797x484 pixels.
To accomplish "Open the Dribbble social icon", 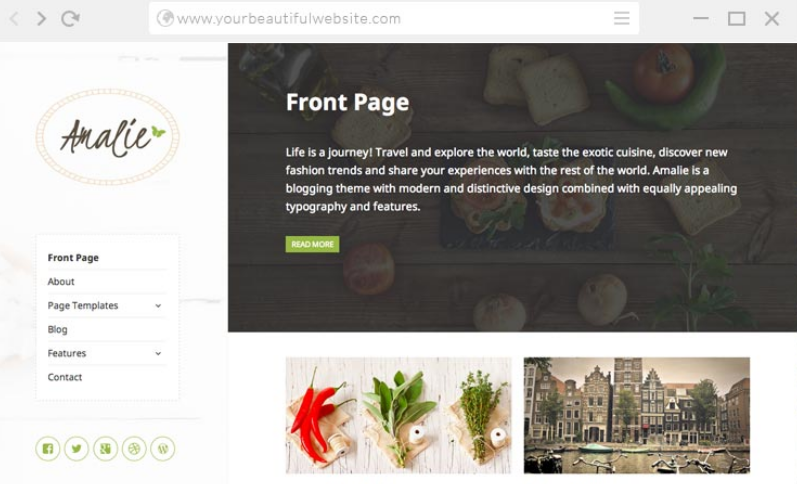I will [134, 448].
